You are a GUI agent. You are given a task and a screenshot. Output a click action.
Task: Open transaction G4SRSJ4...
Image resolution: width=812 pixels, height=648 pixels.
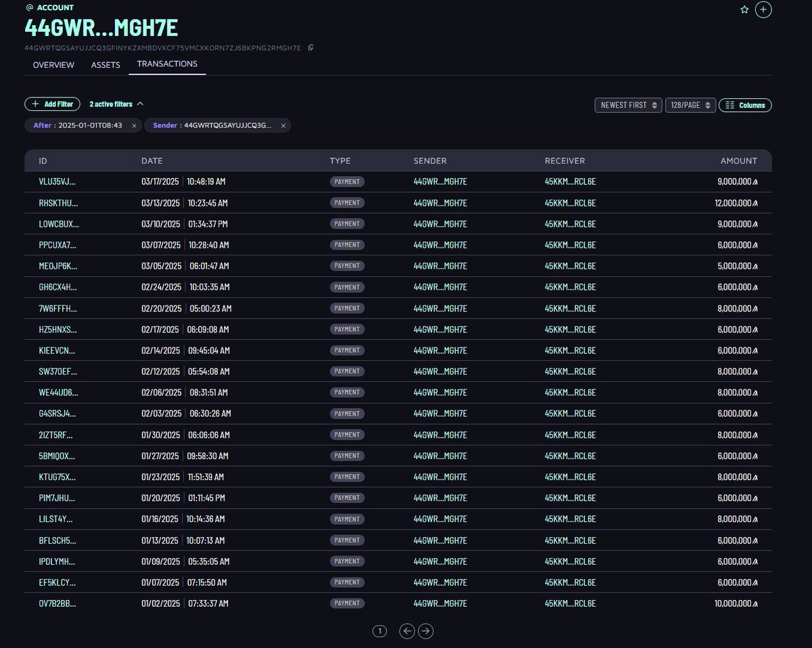[58, 413]
